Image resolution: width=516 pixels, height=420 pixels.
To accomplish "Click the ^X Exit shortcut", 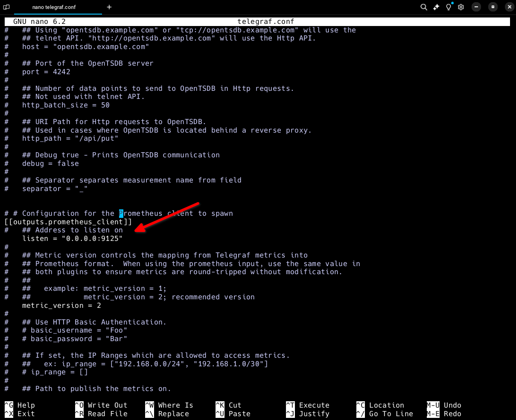I will click(x=20, y=414).
